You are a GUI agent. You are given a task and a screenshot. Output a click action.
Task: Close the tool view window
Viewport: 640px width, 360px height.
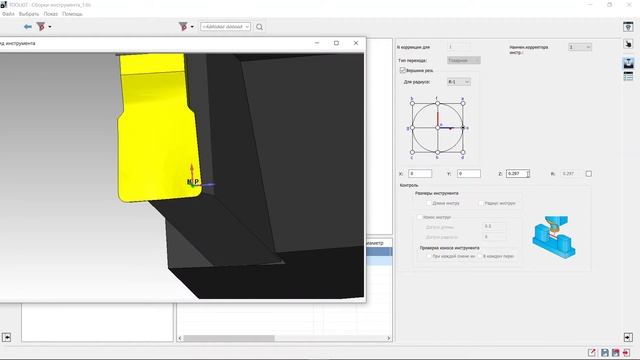tap(356, 43)
